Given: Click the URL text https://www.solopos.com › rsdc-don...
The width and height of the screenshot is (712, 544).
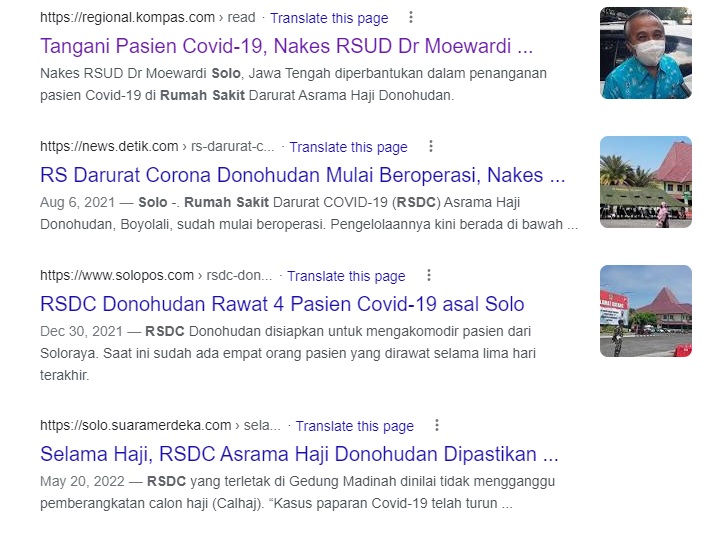Looking at the screenshot, I should (x=156, y=275).
